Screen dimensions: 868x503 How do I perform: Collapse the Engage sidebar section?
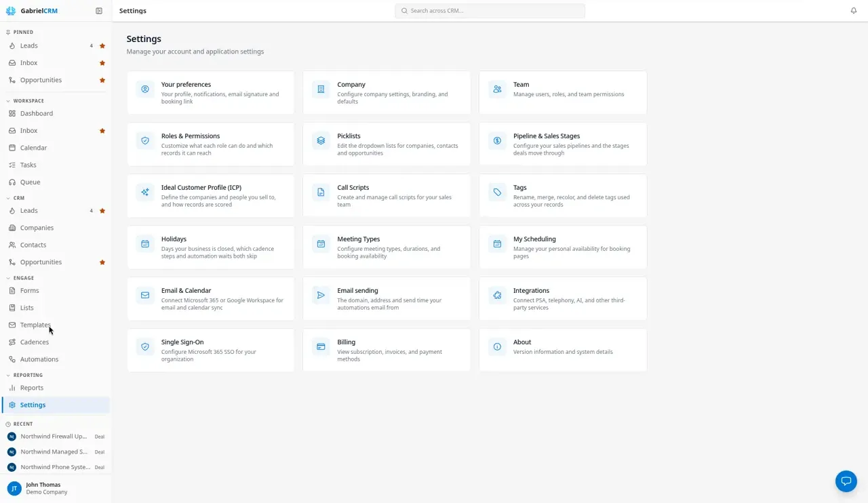(x=20, y=278)
